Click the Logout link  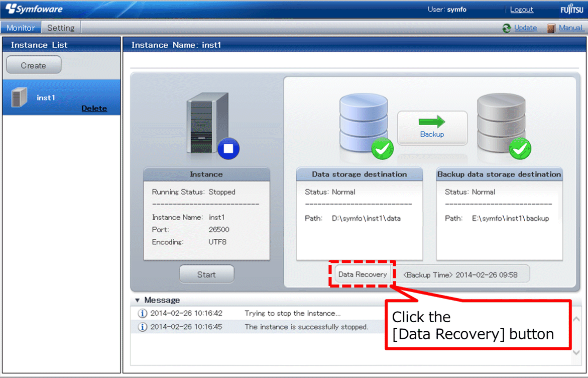[x=521, y=10]
